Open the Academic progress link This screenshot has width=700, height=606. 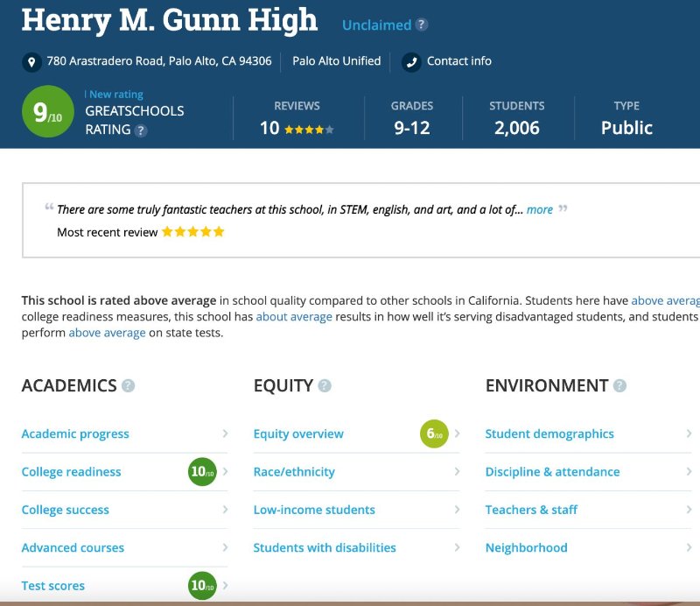(75, 434)
